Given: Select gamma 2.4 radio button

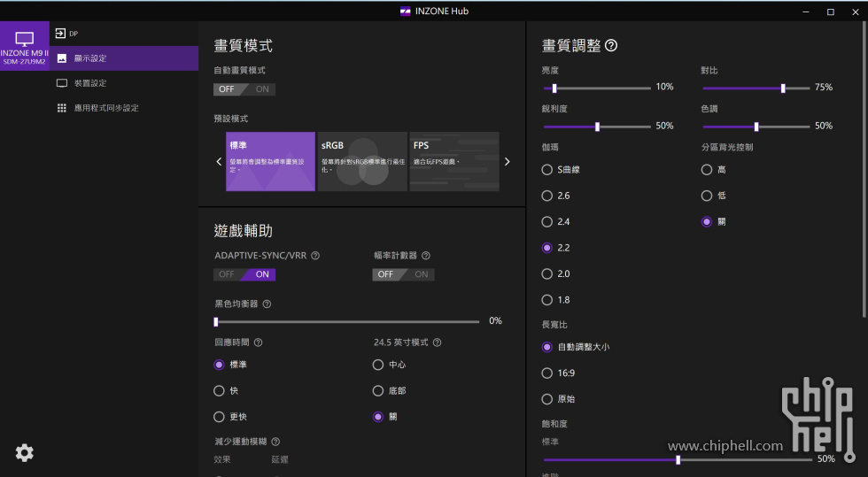Looking at the screenshot, I should pos(547,222).
